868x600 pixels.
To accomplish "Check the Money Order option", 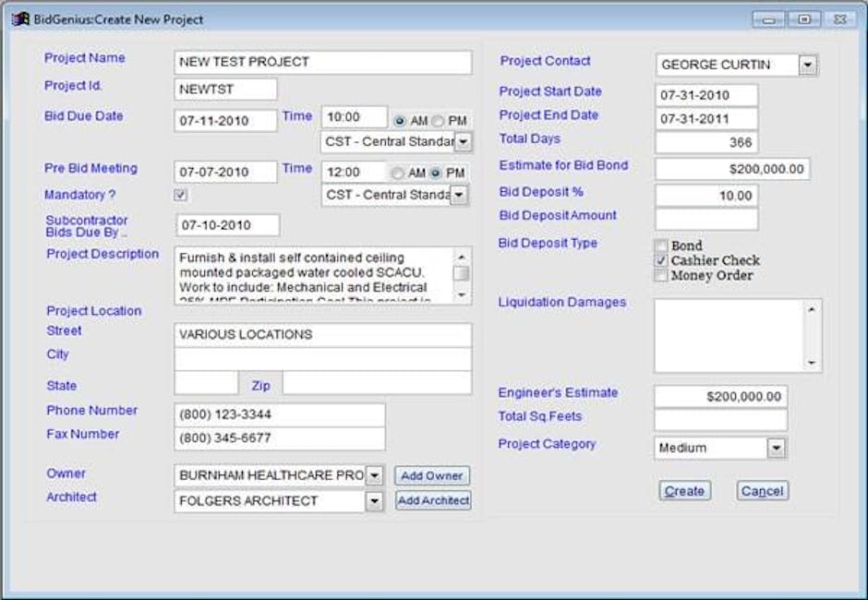I will click(659, 274).
